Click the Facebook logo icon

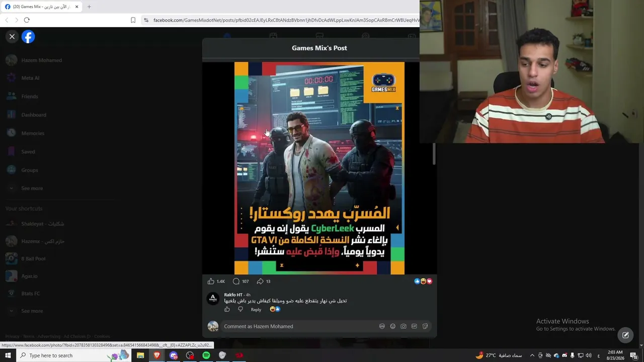[x=28, y=37]
